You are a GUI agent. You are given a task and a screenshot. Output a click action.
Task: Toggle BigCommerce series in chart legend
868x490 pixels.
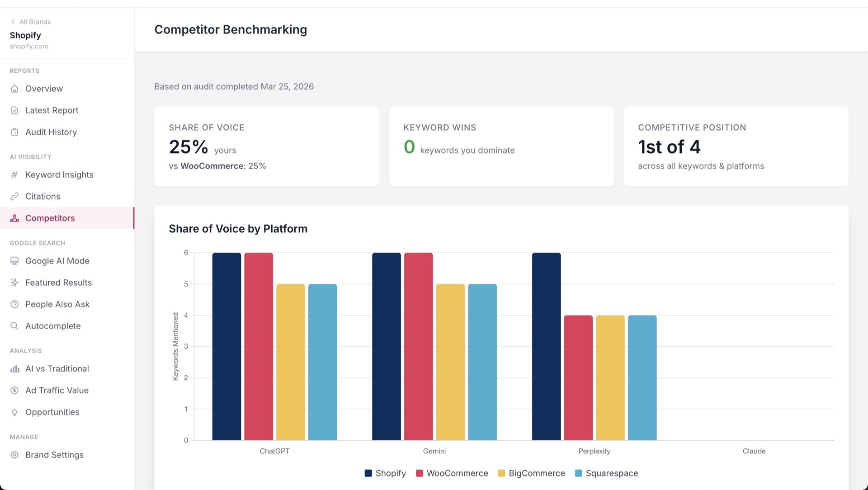point(531,473)
